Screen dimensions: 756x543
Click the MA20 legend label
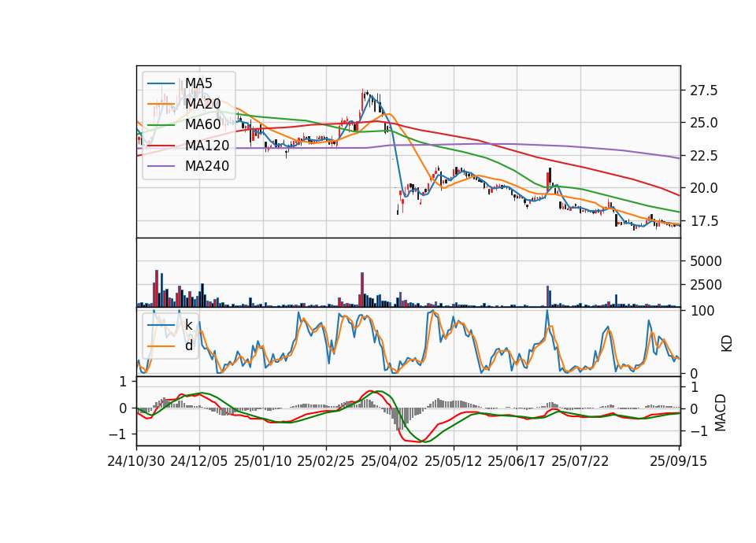click(x=203, y=104)
